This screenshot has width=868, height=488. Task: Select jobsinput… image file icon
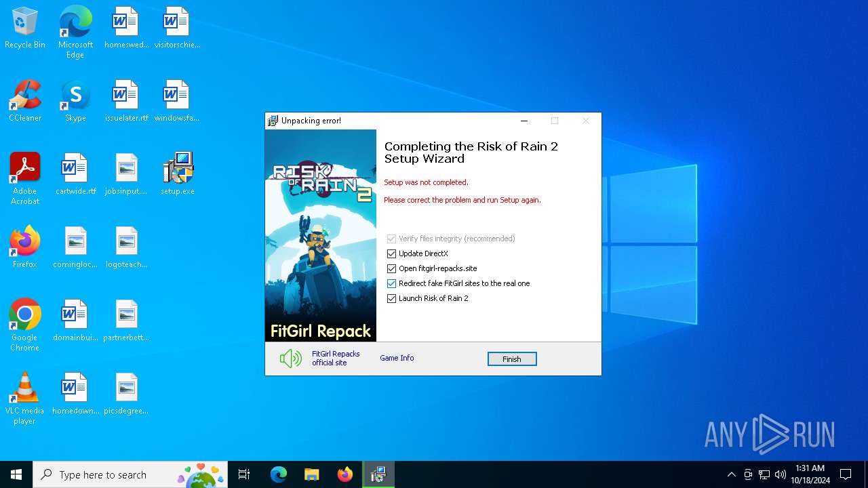(x=126, y=174)
